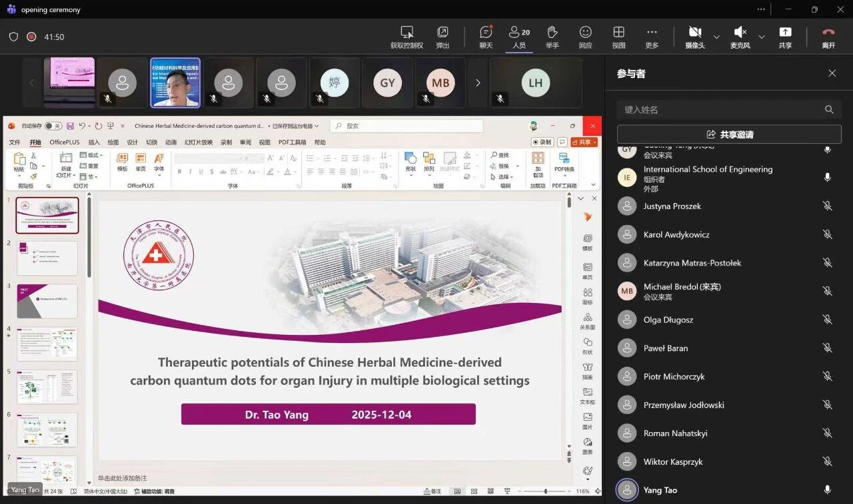The image size is (853, 504).
Task: Expand the microphone options dropdown arrow
Action: (x=762, y=37)
